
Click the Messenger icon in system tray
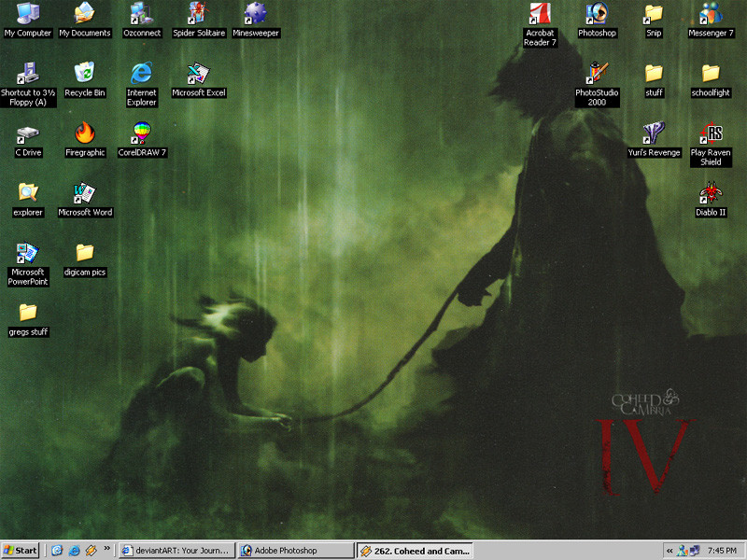(x=683, y=551)
